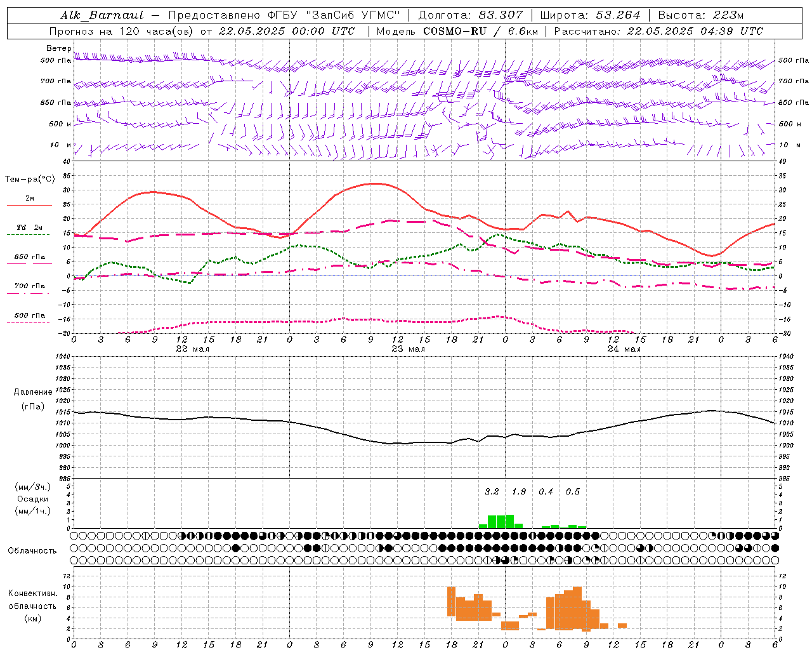Click the 'Осадки' precipitation label
Screen dimensions: 812x650
pyautogui.click(x=33, y=499)
